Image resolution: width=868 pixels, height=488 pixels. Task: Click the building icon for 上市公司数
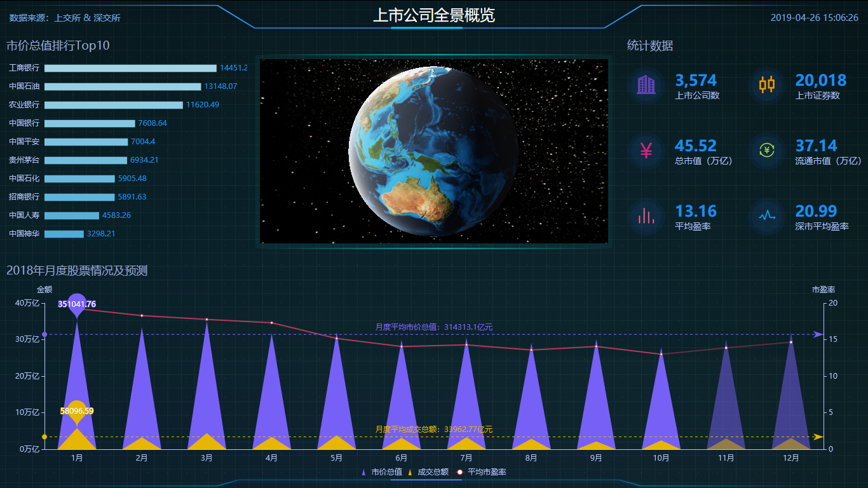coord(646,85)
